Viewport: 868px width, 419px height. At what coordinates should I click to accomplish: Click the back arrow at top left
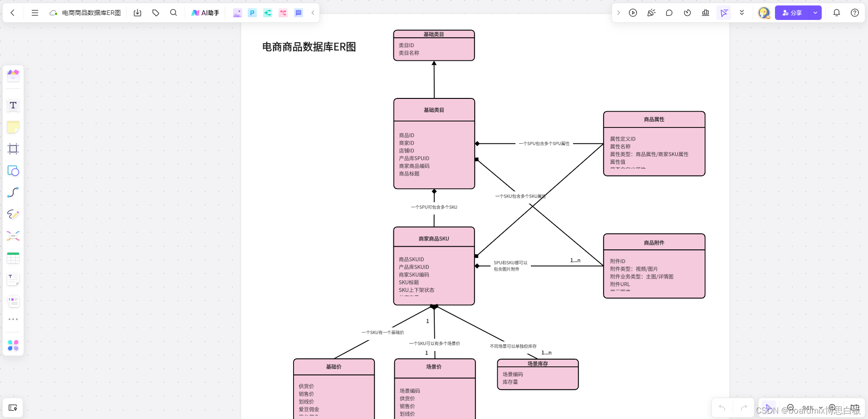point(13,13)
